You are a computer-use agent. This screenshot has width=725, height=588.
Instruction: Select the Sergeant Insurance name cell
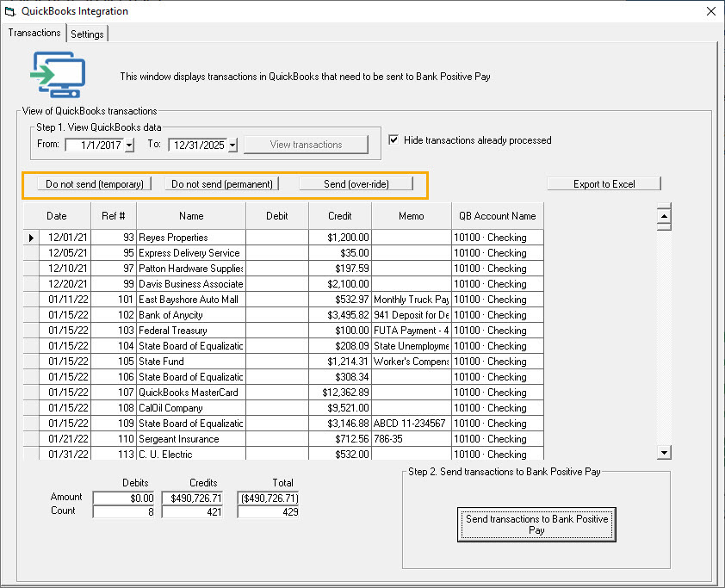click(191, 439)
